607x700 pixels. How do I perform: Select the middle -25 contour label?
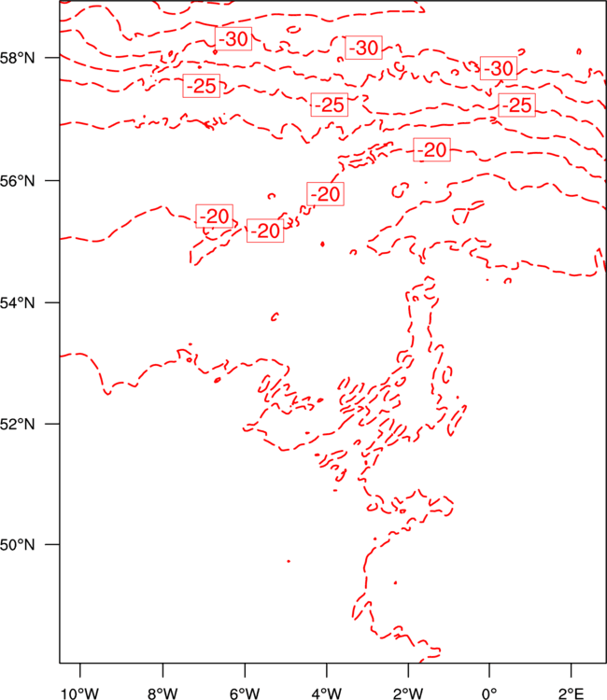pos(330,105)
